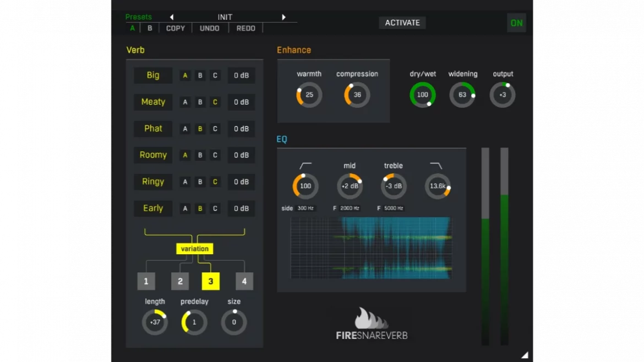Click the COPY button
Screen dimensions: 644x362
176,28
